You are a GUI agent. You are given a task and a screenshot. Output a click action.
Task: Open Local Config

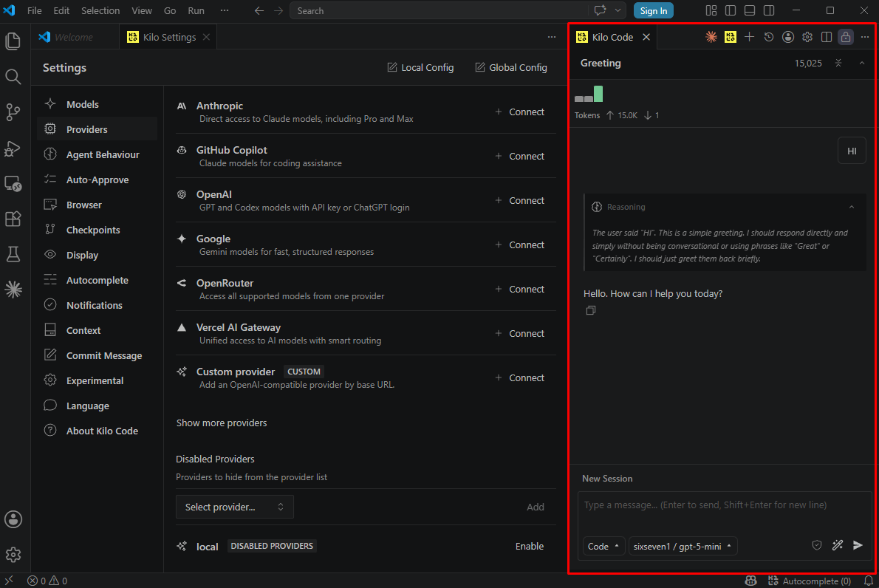(x=420, y=67)
